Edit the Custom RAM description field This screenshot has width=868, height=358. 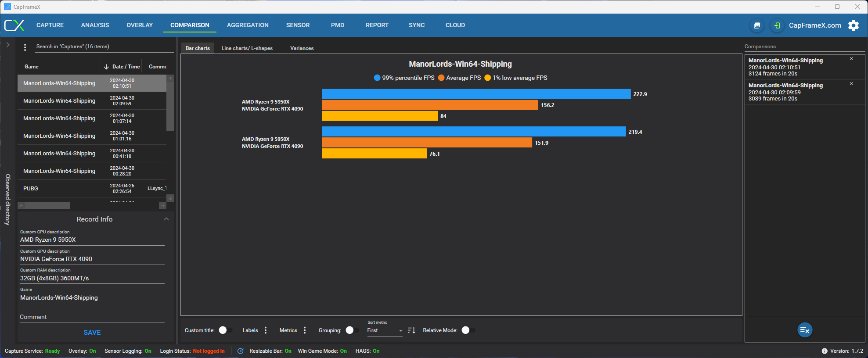92,279
